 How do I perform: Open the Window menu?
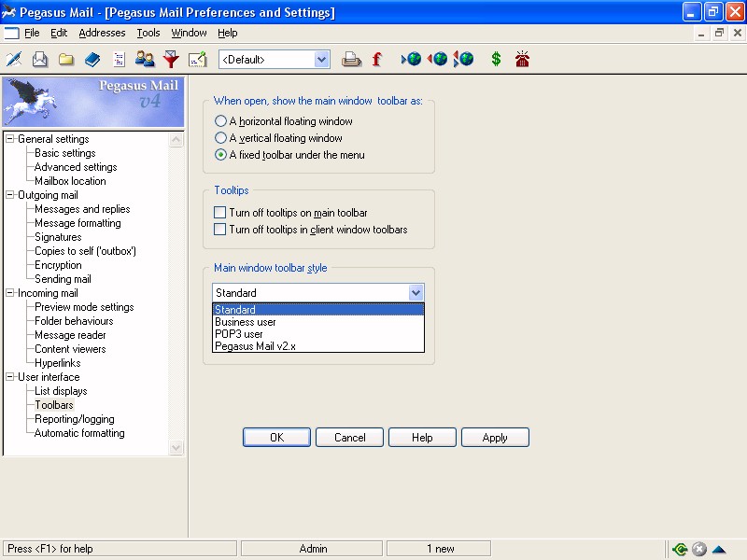(x=190, y=33)
